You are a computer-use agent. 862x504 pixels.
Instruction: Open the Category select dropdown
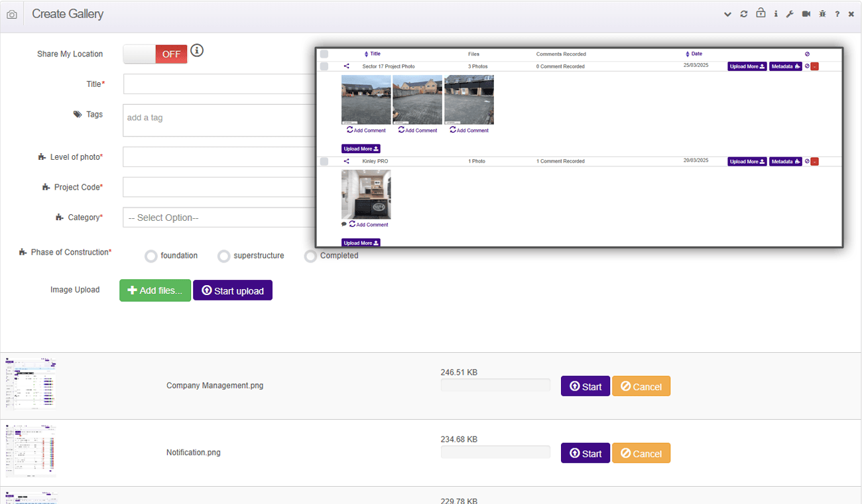click(x=219, y=218)
